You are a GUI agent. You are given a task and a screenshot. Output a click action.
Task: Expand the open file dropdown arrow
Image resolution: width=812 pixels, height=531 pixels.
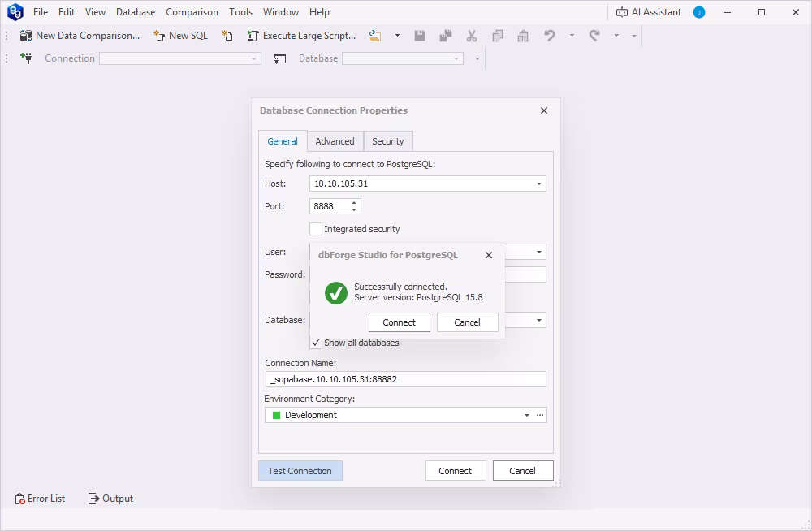click(x=397, y=36)
